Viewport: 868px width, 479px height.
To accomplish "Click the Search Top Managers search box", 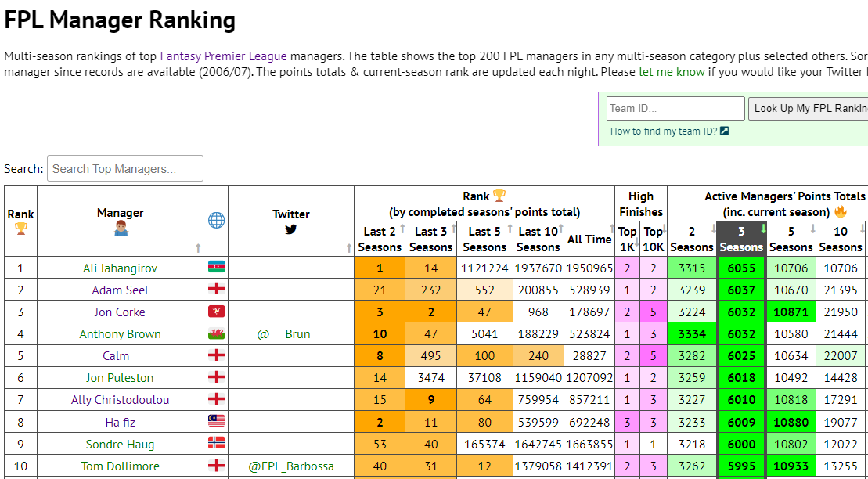I will [125, 168].
